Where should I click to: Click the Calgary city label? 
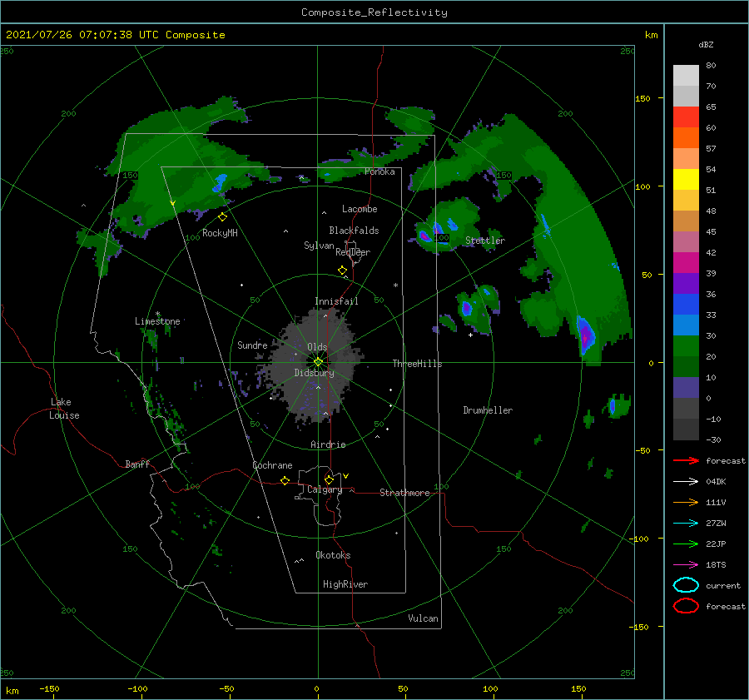325,489
